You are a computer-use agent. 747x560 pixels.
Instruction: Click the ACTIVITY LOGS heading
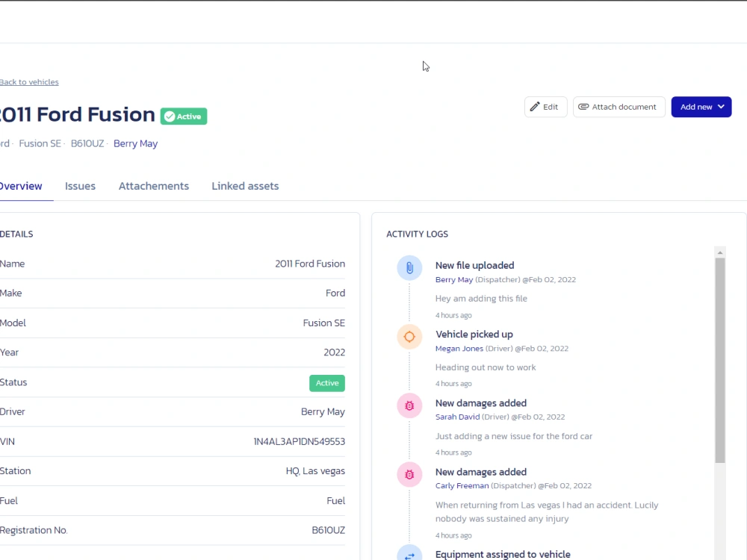tap(418, 234)
